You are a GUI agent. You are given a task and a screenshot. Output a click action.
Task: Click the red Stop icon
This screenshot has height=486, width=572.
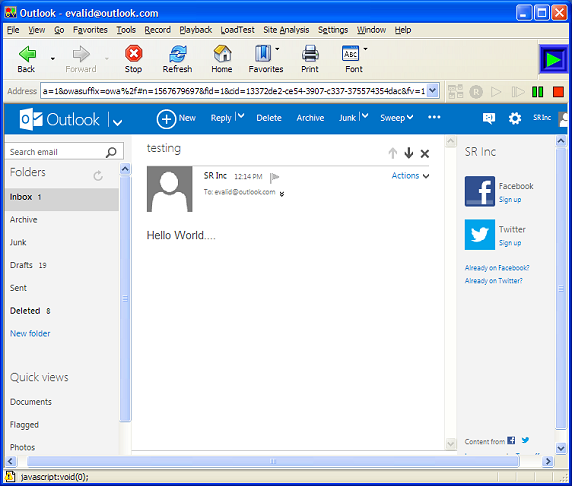134,54
